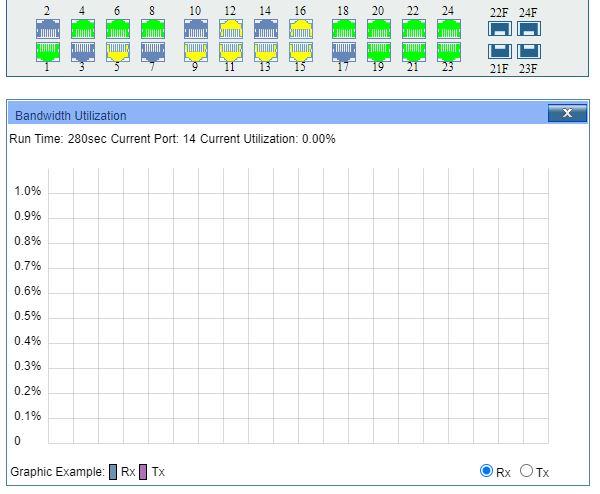Select switch port 10 icon

(196, 29)
